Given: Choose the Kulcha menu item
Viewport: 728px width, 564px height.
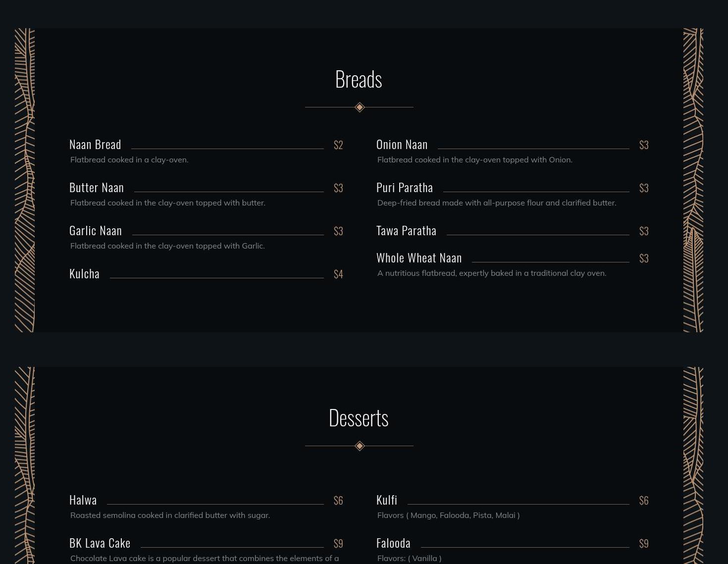Looking at the screenshot, I should (x=84, y=273).
